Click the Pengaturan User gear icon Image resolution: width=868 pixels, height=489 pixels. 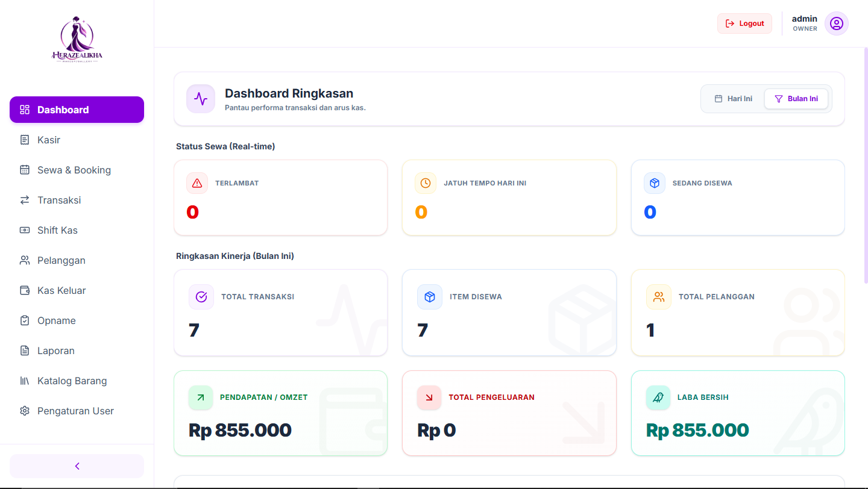[25, 411]
